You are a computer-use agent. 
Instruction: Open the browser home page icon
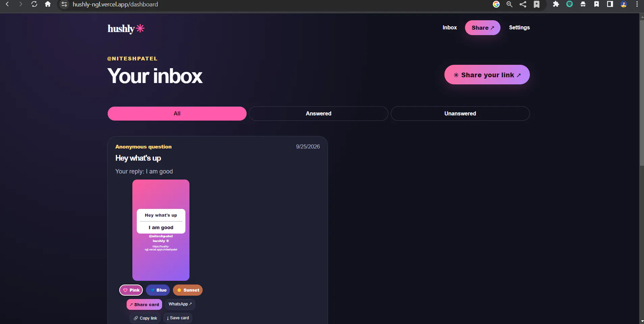pos(48,4)
